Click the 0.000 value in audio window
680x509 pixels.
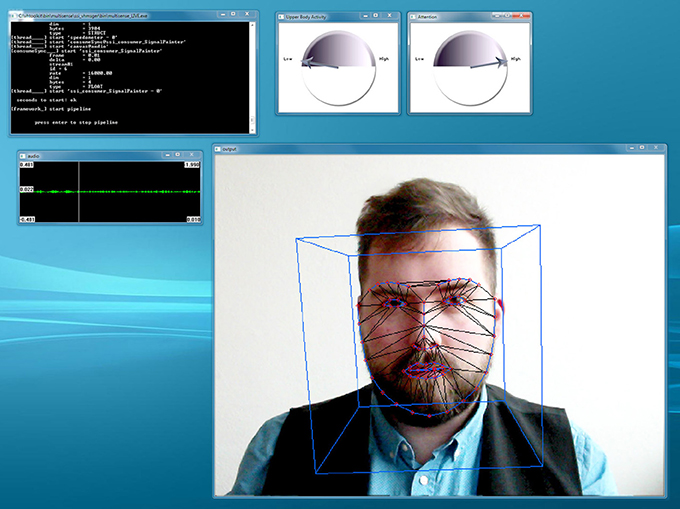pyautogui.click(x=193, y=220)
